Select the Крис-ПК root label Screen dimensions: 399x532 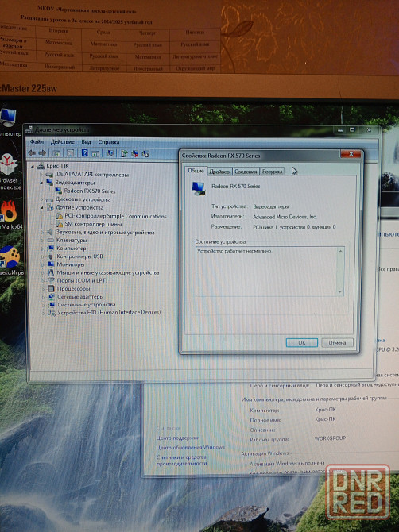point(57,166)
